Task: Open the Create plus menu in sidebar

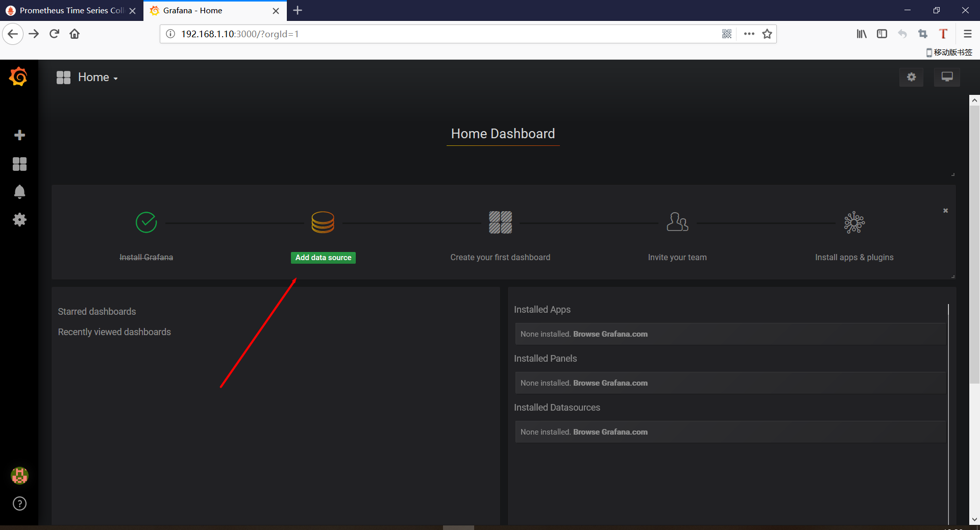Action: pyautogui.click(x=19, y=135)
